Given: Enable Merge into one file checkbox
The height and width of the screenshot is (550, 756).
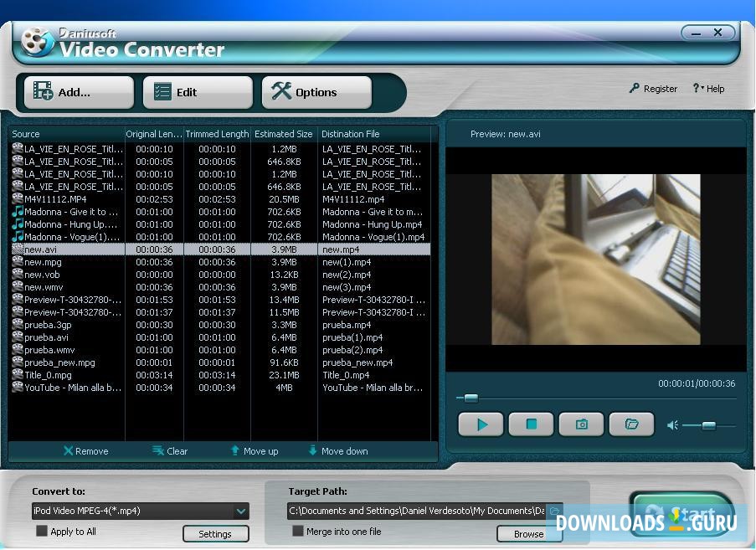Looking at the screenshot, I should (x=298, y=532).
